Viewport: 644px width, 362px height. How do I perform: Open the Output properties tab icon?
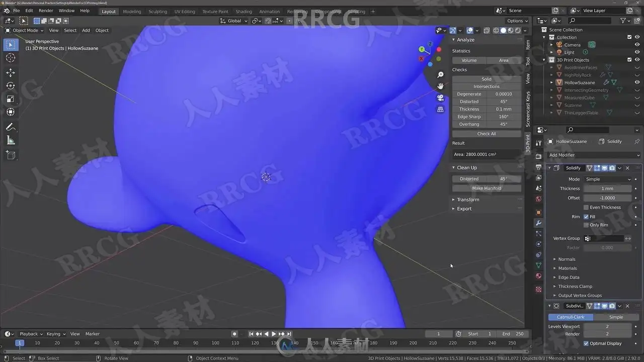pyautogui.click(x=538, y=167)
